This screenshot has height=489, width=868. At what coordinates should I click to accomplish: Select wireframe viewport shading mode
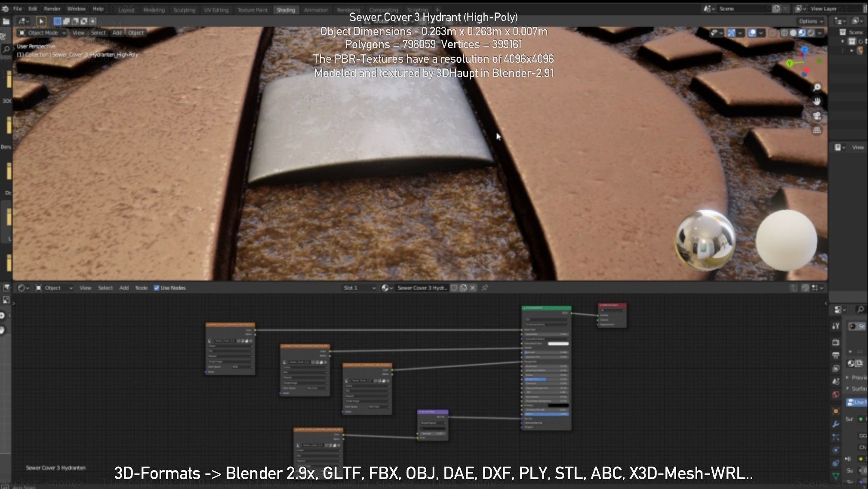click(x=784, y=33)
